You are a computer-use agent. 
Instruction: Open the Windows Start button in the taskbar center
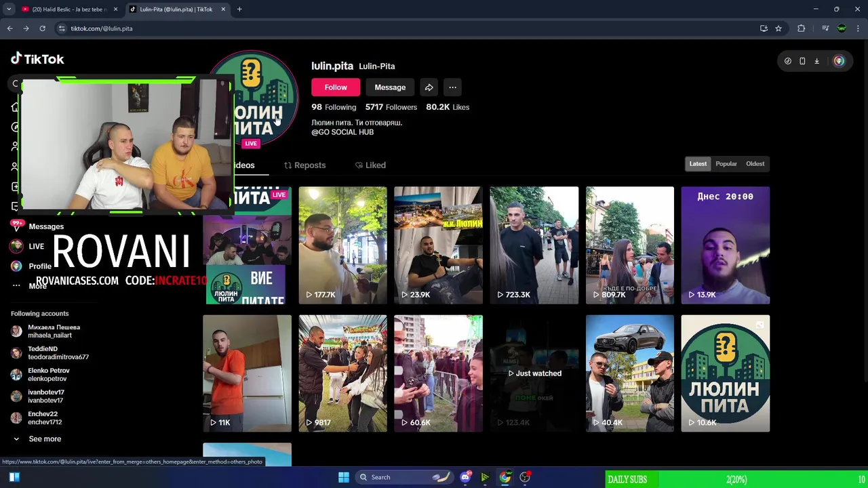point(344,477)
